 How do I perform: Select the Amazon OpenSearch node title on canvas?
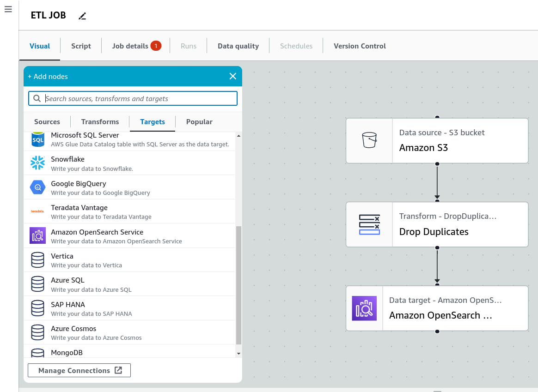[440, 315]
